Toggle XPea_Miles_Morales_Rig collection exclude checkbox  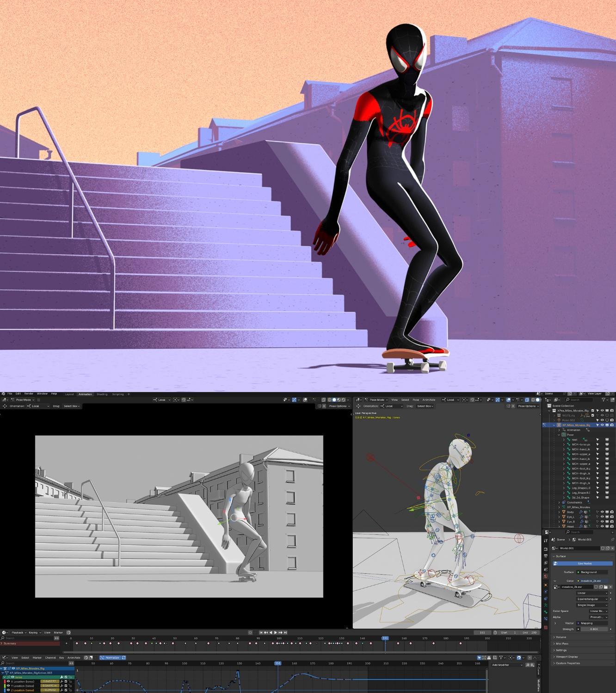pos(592,411)
